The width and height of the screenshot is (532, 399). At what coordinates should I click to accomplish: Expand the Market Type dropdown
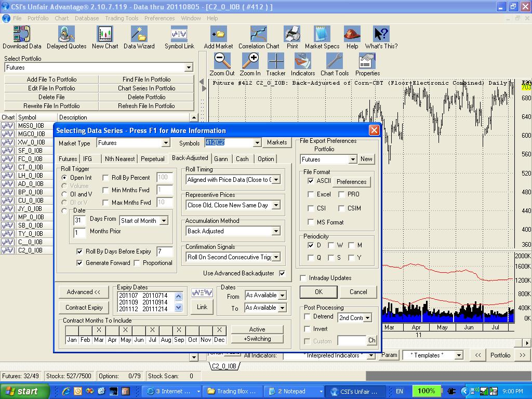pyautogui.click(x=166, y=143)
